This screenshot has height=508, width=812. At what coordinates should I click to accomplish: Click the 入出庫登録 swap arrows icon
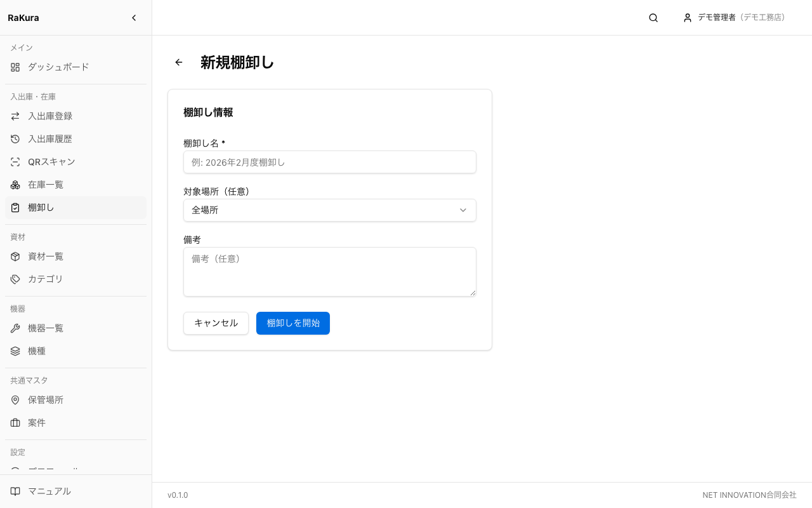tap(15, 116)
